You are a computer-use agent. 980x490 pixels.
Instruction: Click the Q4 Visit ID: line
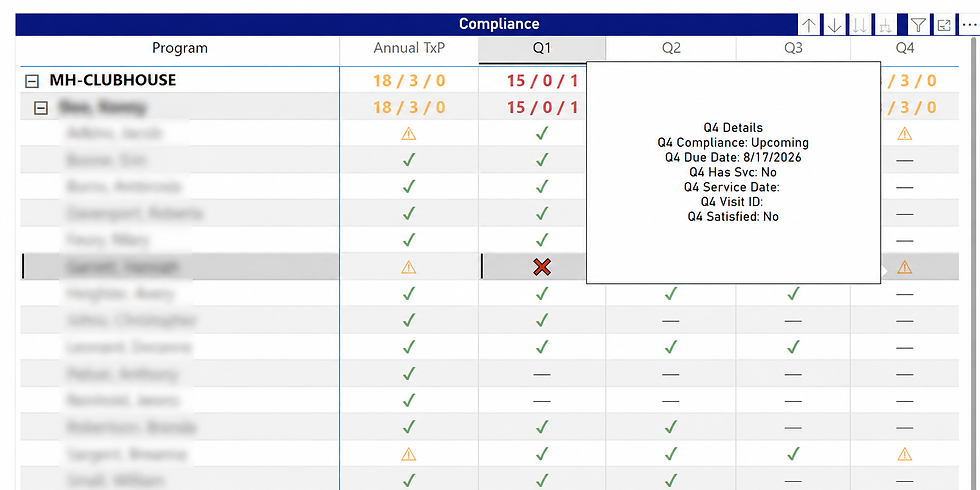pos(733,202)
